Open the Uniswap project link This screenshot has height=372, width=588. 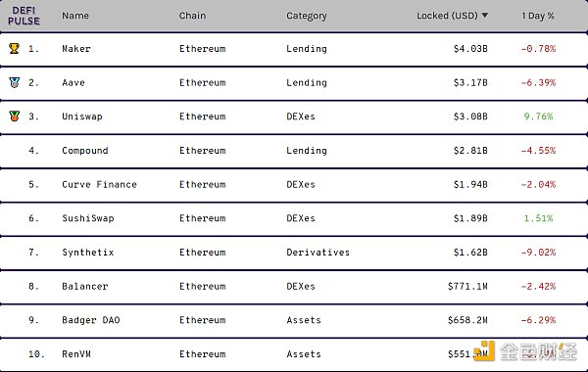tap(82, 116)
